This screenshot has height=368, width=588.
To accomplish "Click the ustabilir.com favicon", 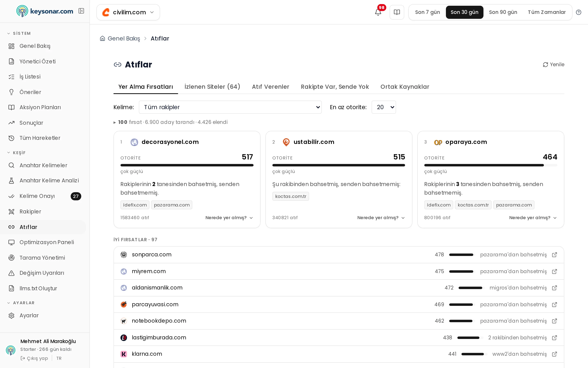I will pyautogui.click(x=286, y=142).
